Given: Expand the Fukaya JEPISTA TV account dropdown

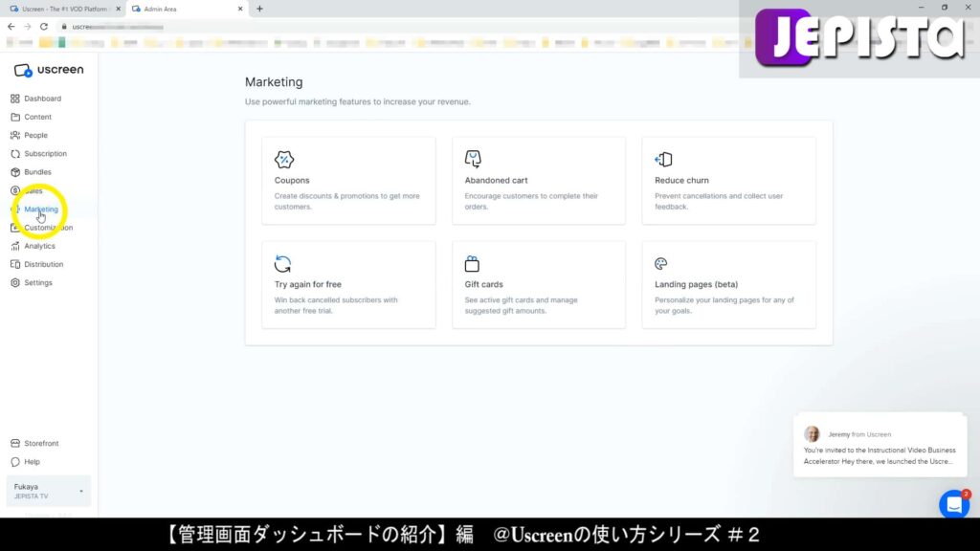Looking at the screenshot, I should tap(48, 491).
